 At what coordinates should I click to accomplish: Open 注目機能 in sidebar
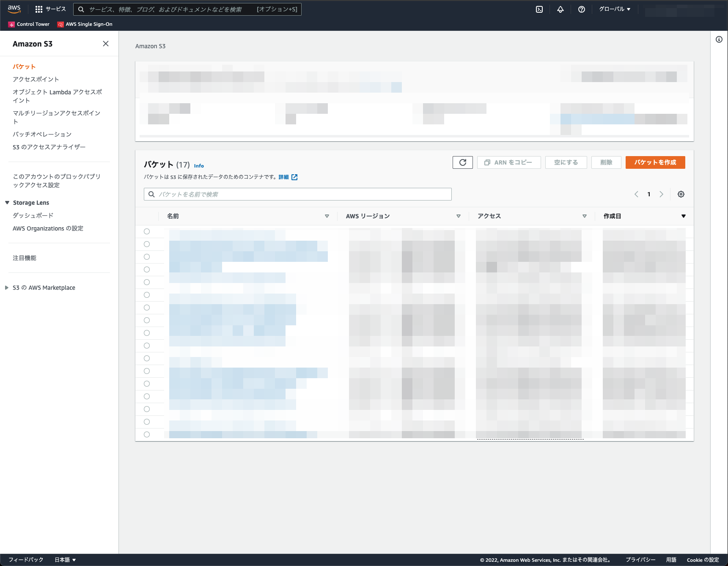coord(25,258)
